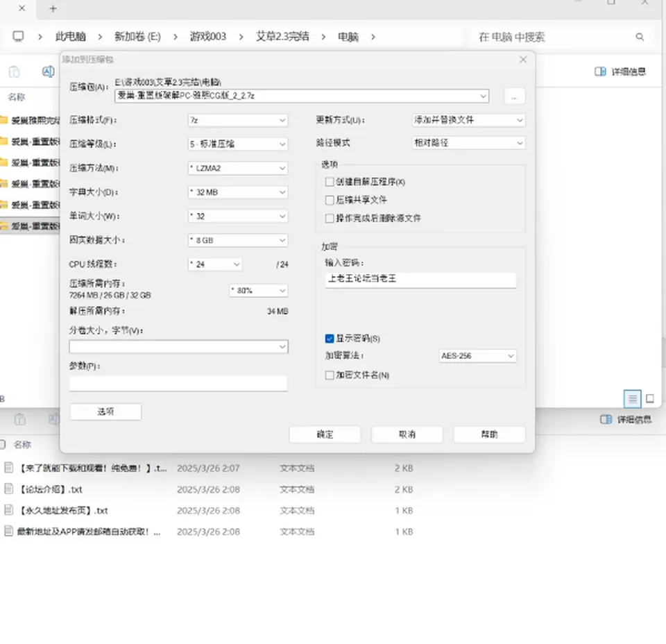The height and width of the screenshot is (644, 666).
Task: Check 操作完成后删除源文件 option
Action: coord(329,219)
